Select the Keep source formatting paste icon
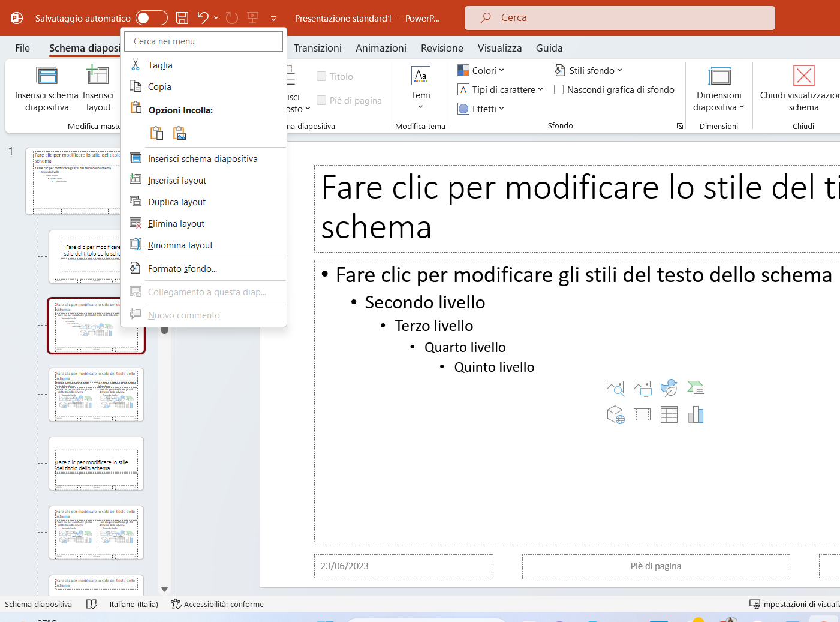 [x=156, y=133]
